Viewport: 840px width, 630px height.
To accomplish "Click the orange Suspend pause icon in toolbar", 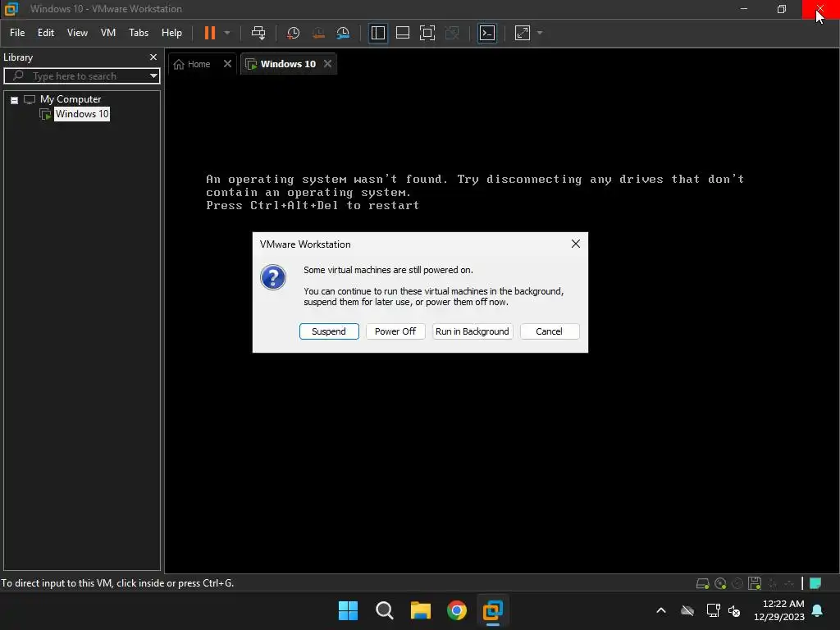I will 209,33.
